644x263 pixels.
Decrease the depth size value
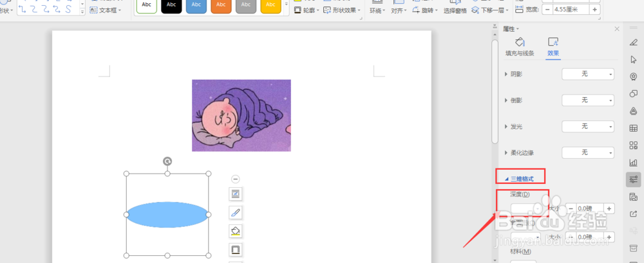[571, 209]
